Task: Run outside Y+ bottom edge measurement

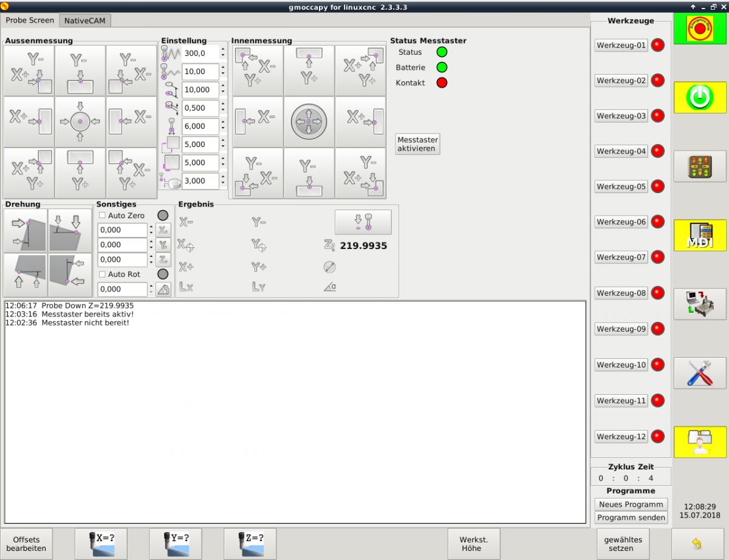Action: (80, 172)
